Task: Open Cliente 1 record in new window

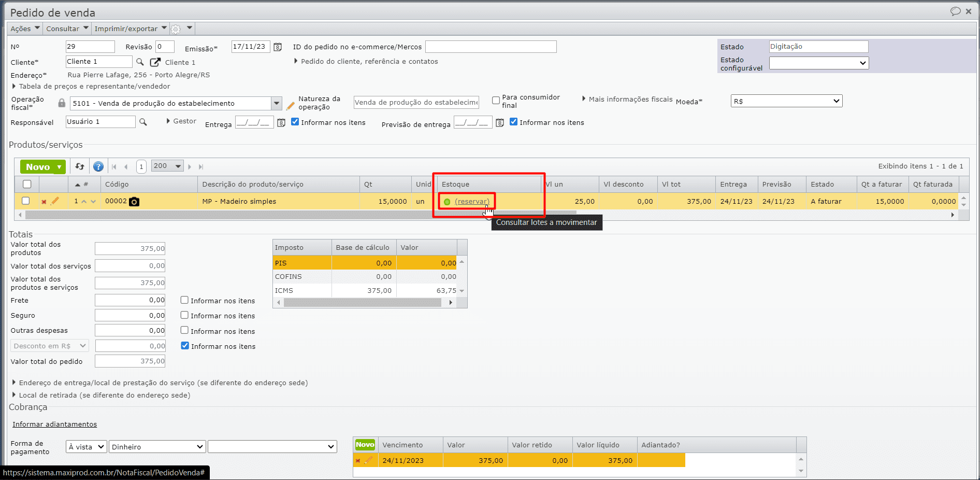Action: [x=155, y=62]
